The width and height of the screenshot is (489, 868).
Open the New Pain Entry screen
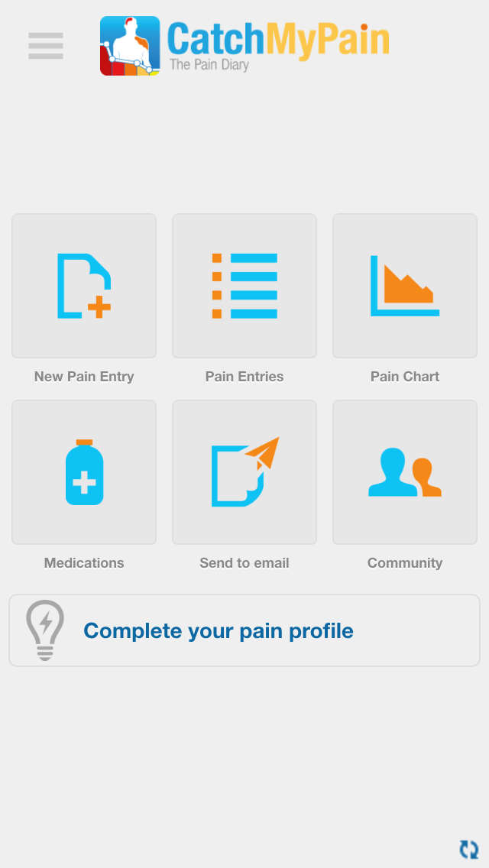point(84,285)
